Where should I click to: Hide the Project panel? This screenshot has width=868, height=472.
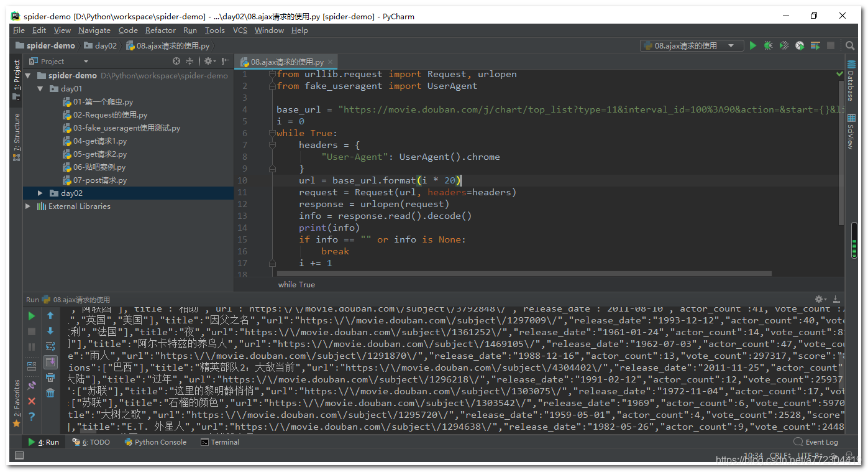click(x=226, y=61)
